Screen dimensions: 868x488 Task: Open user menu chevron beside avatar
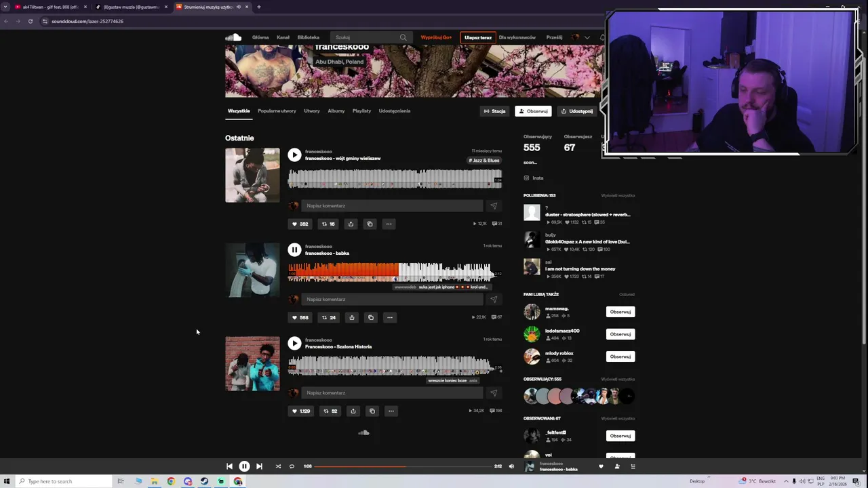587,37
